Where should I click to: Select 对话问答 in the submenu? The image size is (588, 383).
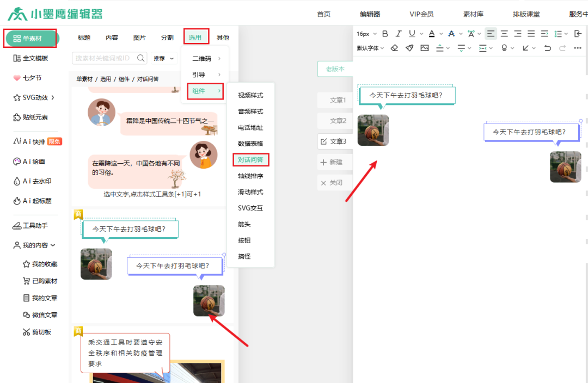pyautogui.click(x=250, y=160)
